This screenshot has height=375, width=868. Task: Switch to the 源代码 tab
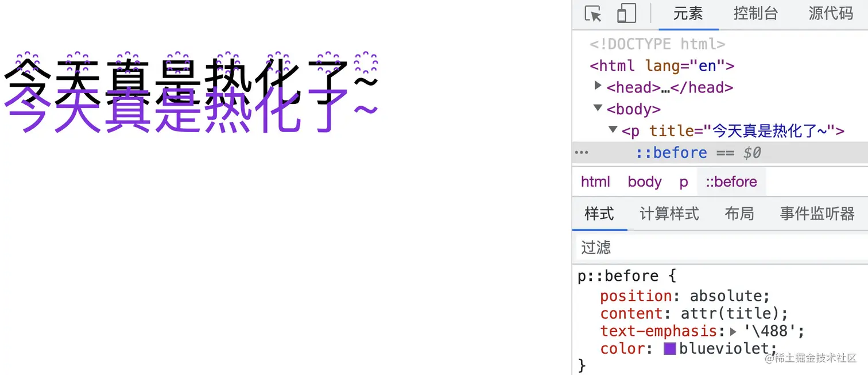click(x=831, y=14)
